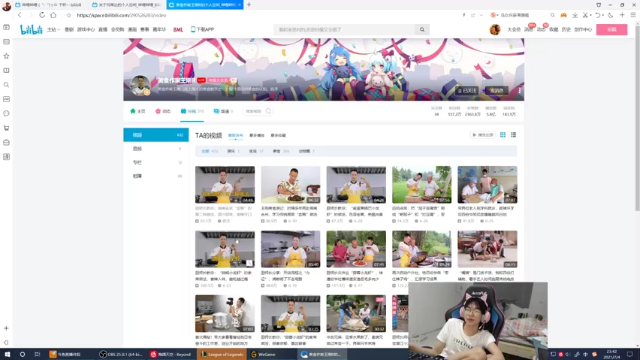
Task: Click the undo arrow icon in the browser toolbar
Action: pyautogui.click(x=598, y=15)
